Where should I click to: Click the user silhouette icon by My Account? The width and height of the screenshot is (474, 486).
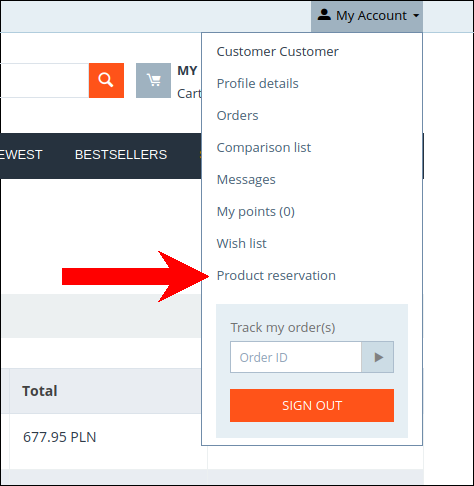pyautogui.click(x=324, y=15)
